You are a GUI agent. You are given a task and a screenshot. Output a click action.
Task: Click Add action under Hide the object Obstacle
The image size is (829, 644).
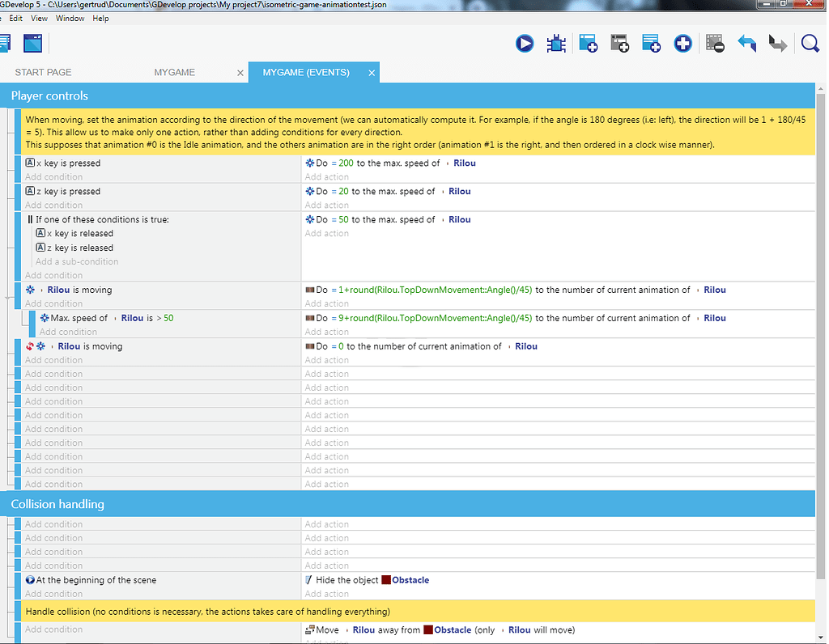click(326, 594)
